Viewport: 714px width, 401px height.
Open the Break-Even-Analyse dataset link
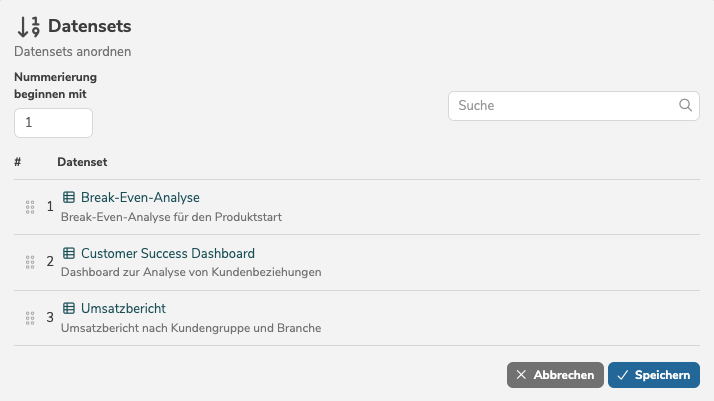pyautogui.click(x=140, y=197)
